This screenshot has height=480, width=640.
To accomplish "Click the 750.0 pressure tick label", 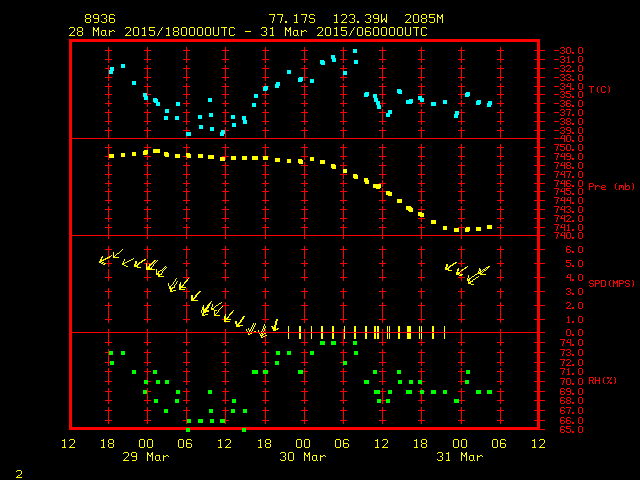I will 568,148.
